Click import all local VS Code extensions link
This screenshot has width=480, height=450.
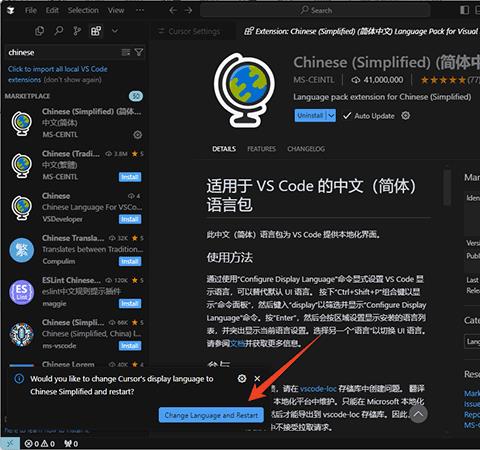pyautogui.click(x=57, y=74)
